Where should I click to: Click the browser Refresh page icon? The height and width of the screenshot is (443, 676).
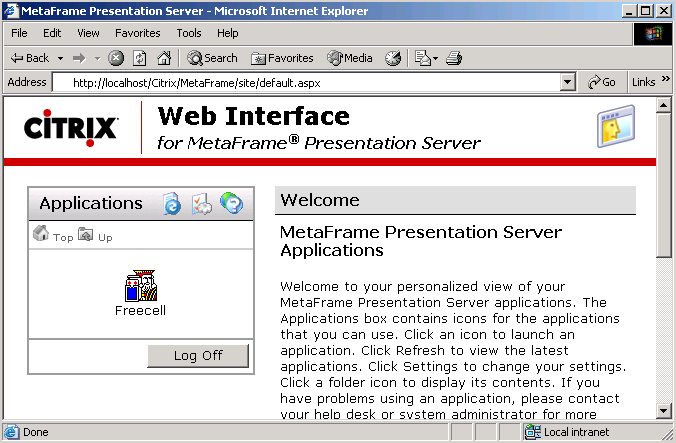point(140,58)
